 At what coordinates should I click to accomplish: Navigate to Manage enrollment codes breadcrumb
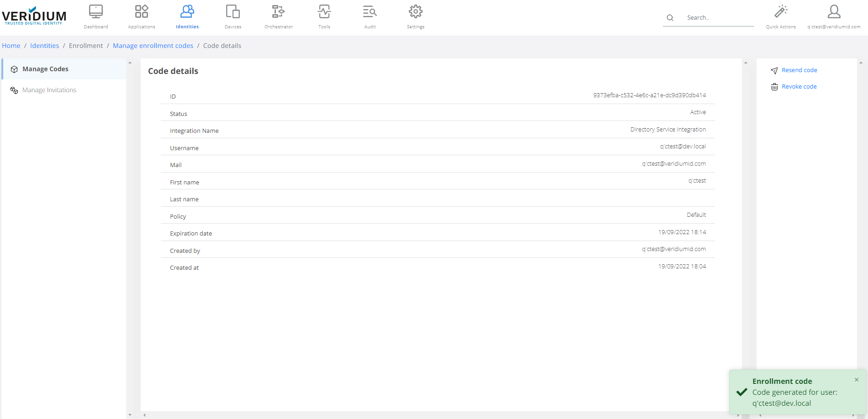153,46
